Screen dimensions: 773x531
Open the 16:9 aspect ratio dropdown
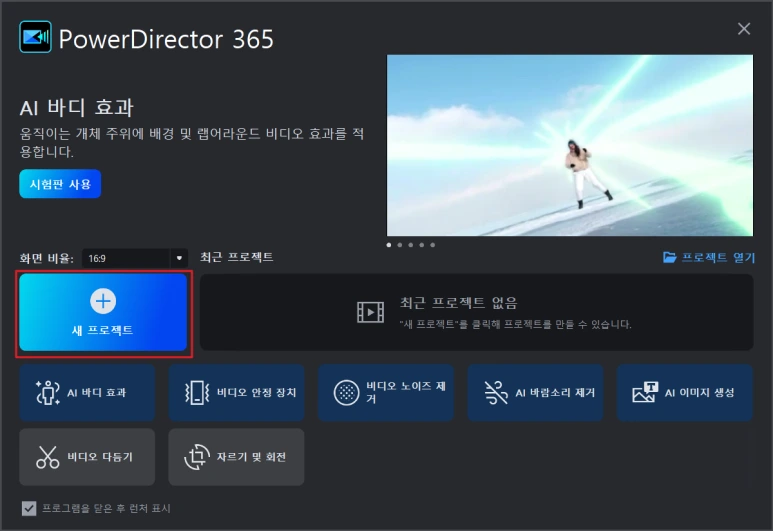(134, 258)
